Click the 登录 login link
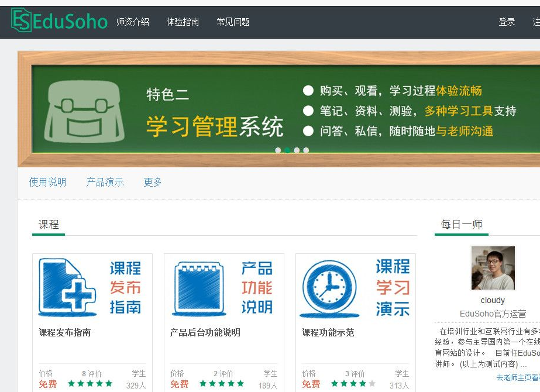Viewport: 540px width, 392px height. point(507,21)
